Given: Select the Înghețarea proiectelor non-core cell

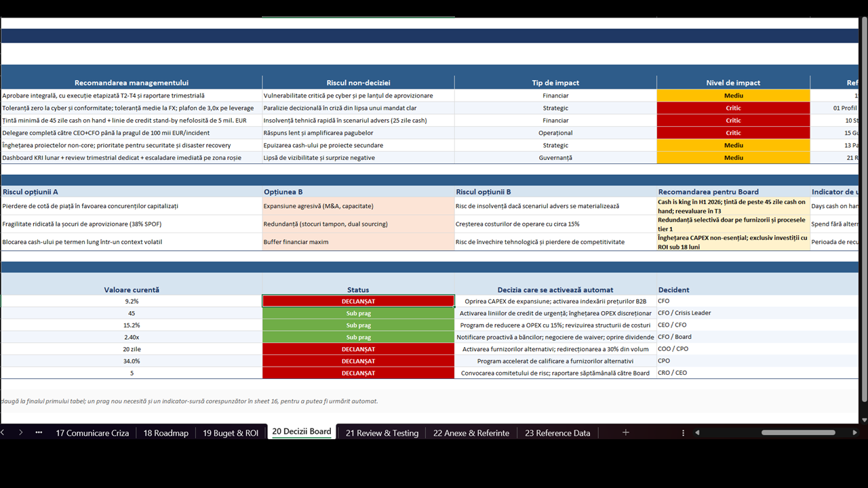Looking at the screenshot, I should 132,145.
